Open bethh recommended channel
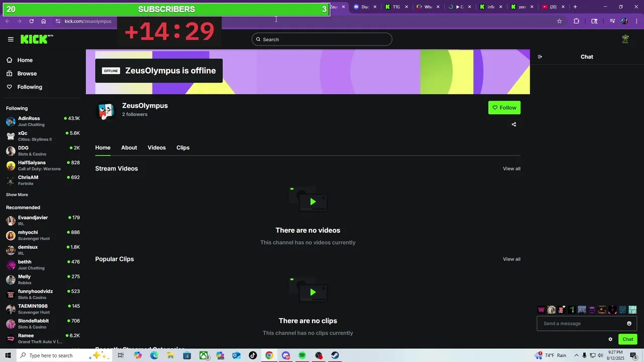This screenshot has width=644, height=362. click(43, 264)
